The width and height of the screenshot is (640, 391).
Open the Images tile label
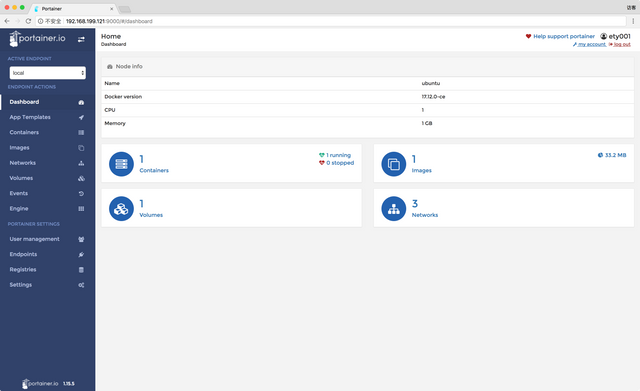[421, 170]
